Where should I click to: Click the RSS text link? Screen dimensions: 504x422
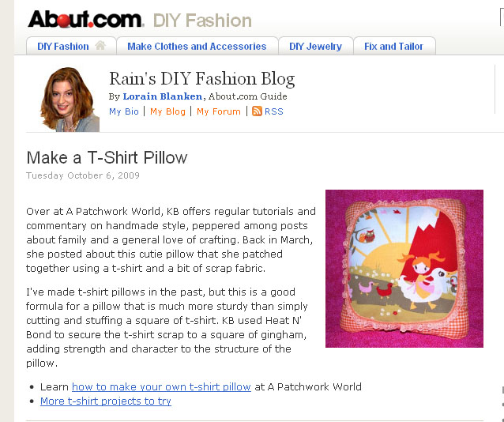pyautogui.click(x=274, y=111)
